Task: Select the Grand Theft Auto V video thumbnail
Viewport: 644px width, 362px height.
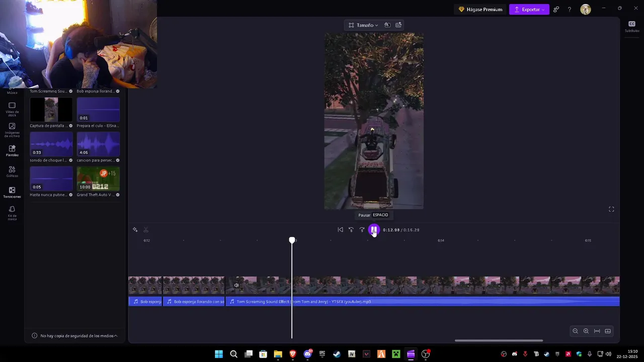Action: point(98,179)
